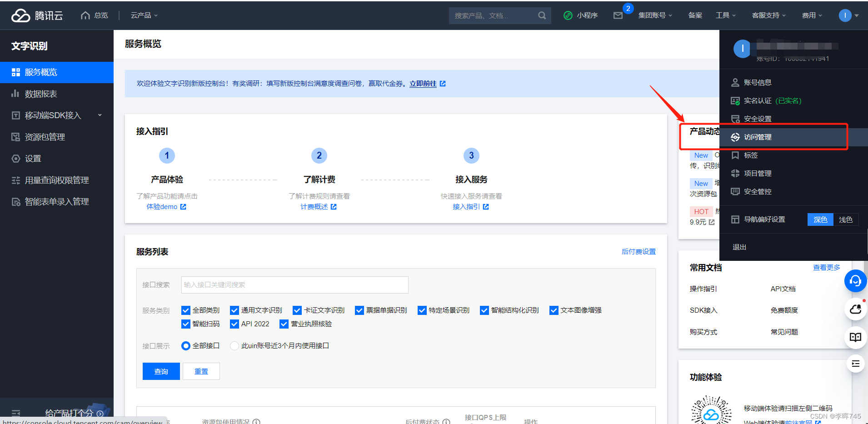
Task: Open the 常见问题 document link
Action: click(x=784, y=332)
